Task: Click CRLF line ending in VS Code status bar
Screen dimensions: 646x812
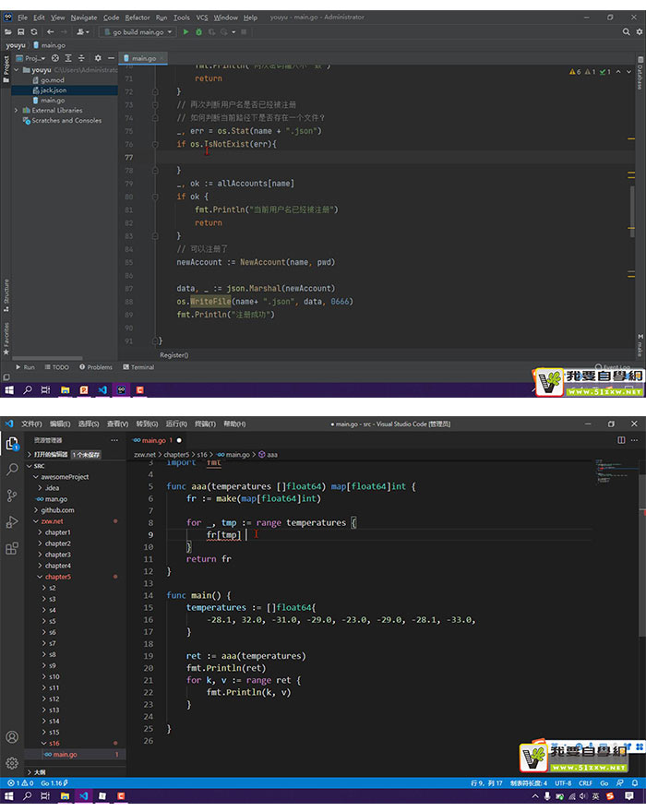Action: [x=585, y=783]
